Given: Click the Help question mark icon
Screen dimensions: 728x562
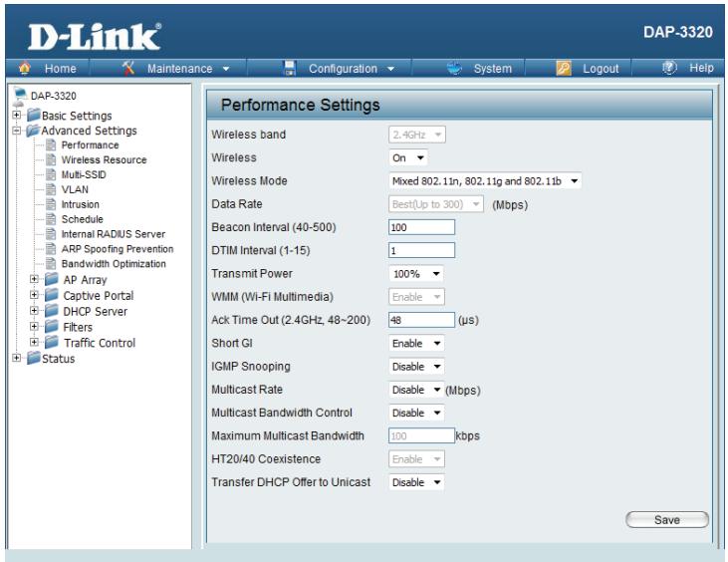Looking at the screenshot, I should pyautogui.click(x=669, y=68).
